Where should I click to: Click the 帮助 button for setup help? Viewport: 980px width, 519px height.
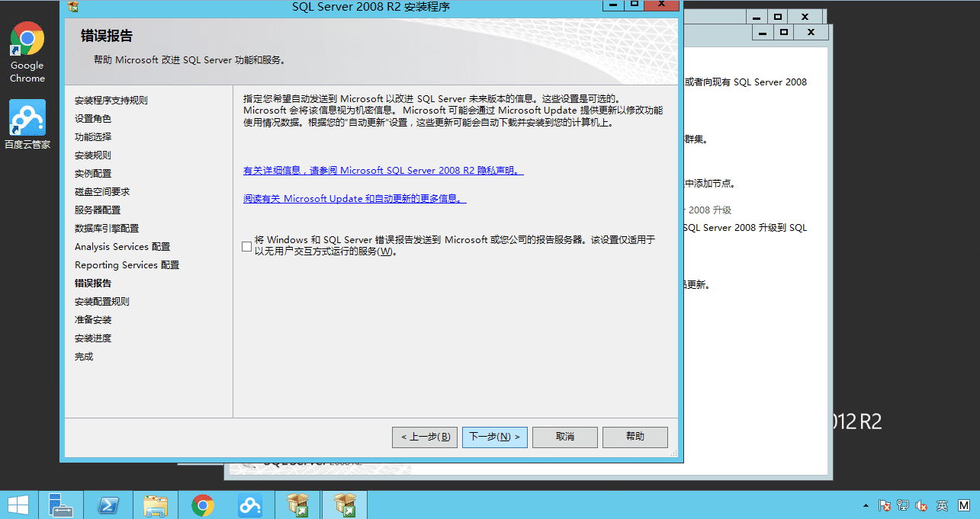(635, 437)
